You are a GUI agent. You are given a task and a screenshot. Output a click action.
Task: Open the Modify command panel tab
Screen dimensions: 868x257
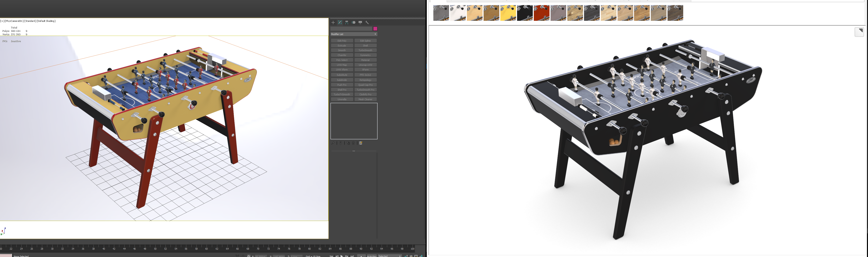coord(340,22)
